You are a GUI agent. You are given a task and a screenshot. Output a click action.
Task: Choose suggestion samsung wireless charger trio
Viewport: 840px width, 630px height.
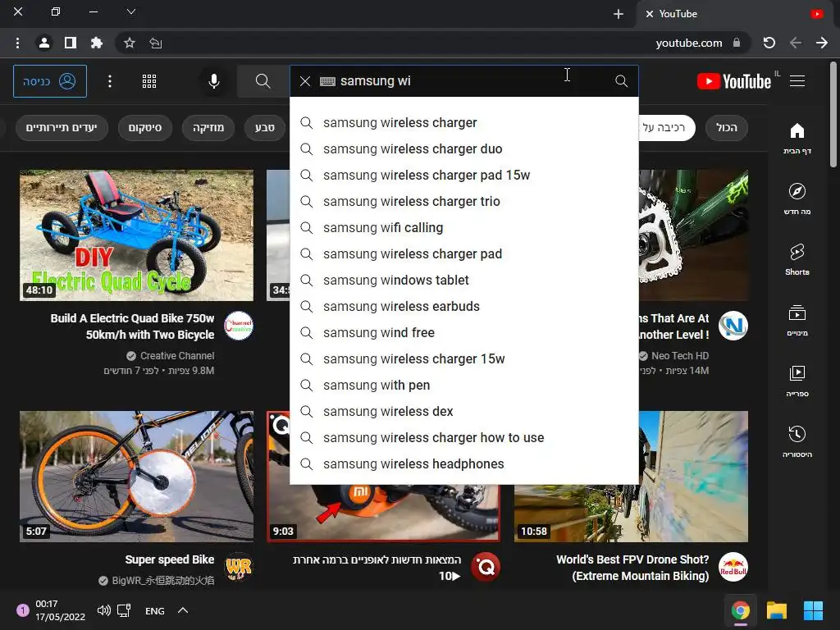pyautogui.click(x=464, y=202)
